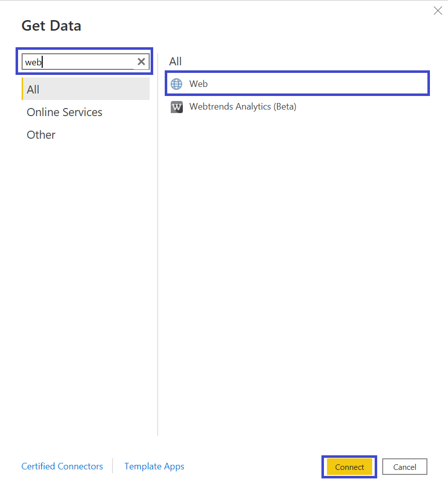Select the All category in the sidebar
Screen dimensions: 448x494
pyautogui.click(x=33, y=89)
